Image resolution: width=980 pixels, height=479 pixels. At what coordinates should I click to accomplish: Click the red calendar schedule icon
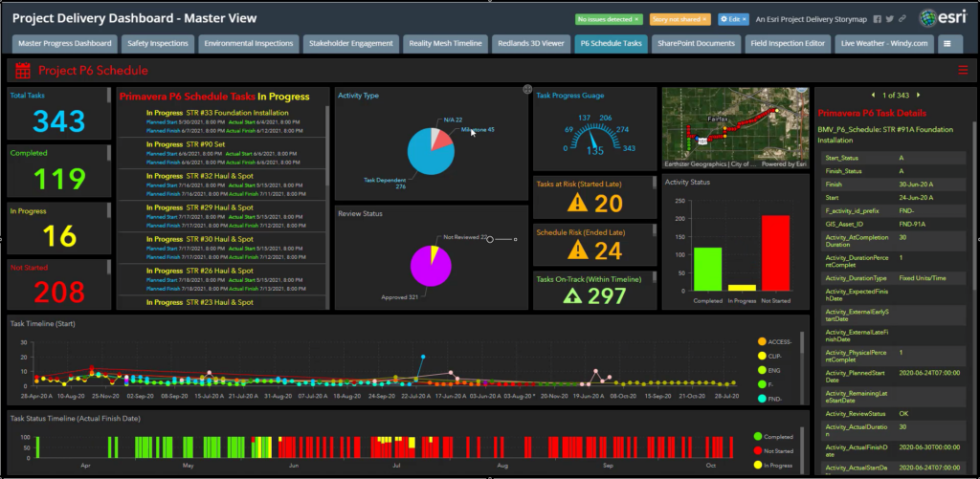coord(23,71)
